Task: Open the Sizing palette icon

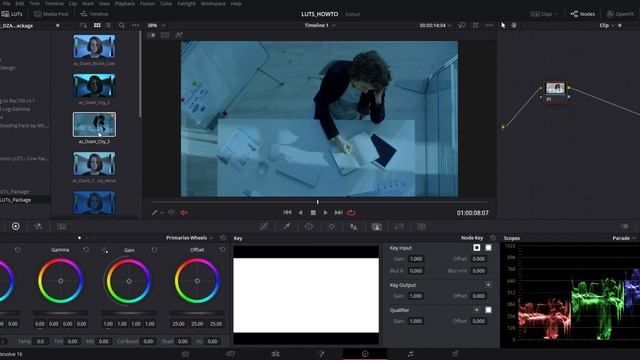Action: point(399,227)
